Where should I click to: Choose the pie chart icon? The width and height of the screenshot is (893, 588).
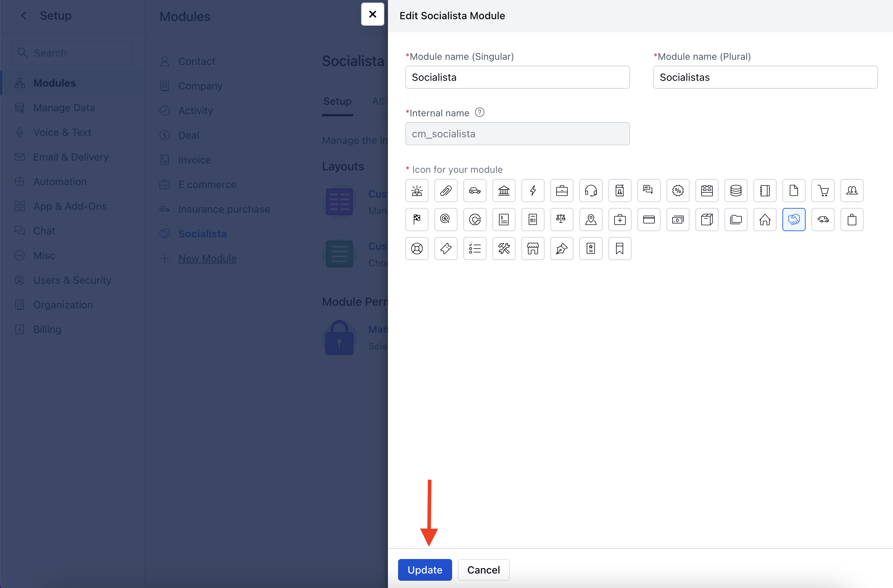point(475,220)
